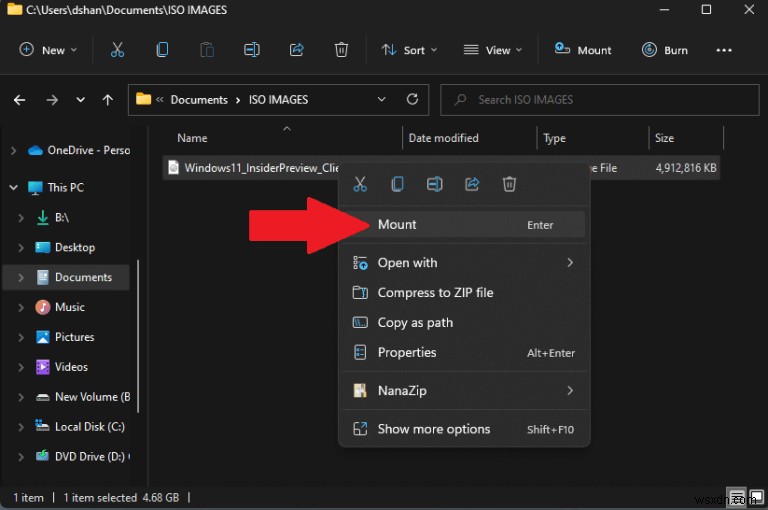Image resolution: width=768 pixels, height=510 pixels.
Task: Click the Copy icon in the top toolbar
Action: tap(162, 49)
